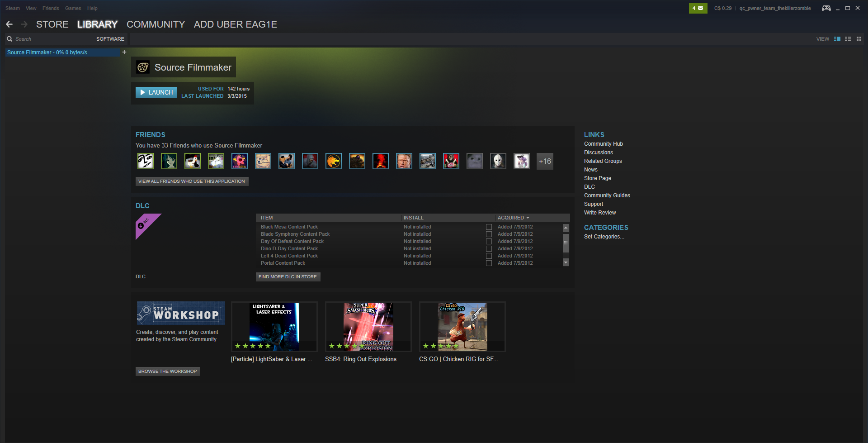The width and height of the screenshot is (868, 443).
Task: Open the orange wolf emblem avatar
Action: pyautogui.click(x=334, y=161)
